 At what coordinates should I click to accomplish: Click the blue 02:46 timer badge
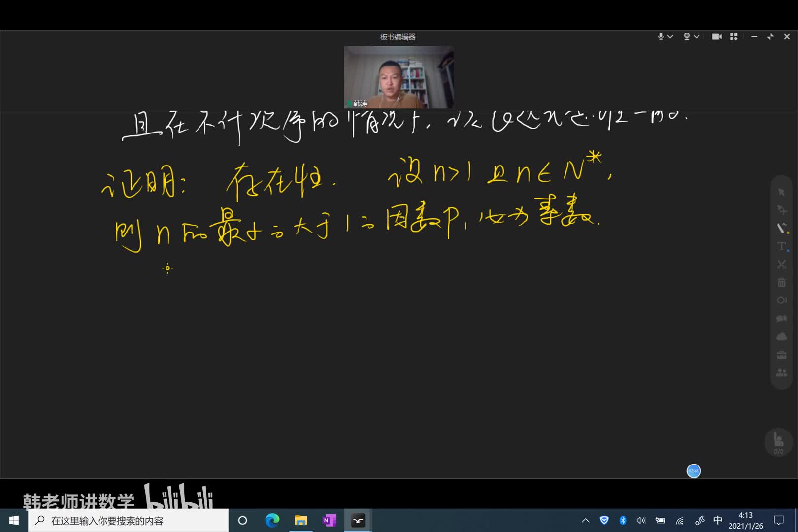tap(694, 471)
